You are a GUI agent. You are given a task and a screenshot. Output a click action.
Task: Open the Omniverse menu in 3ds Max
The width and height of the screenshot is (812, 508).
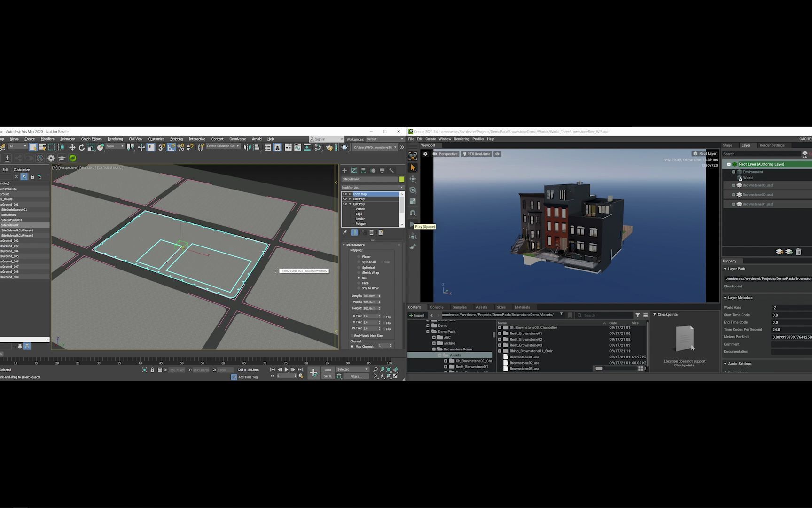click(x=237, y=139)
